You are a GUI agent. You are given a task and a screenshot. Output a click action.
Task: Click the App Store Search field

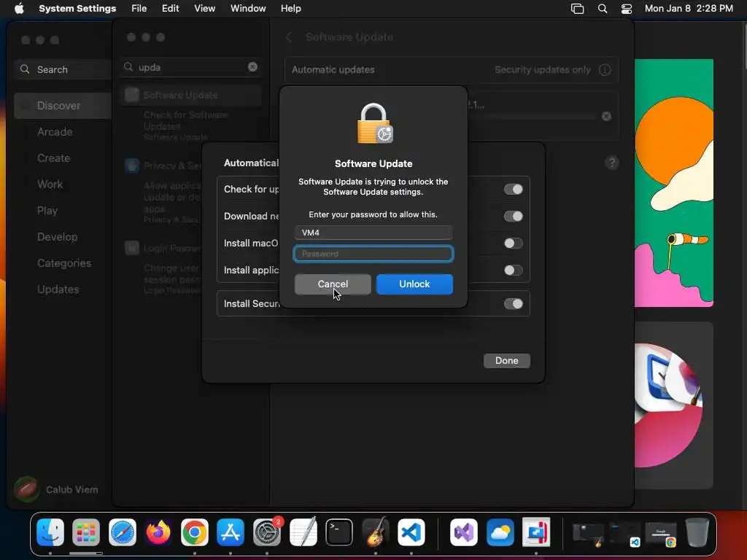coord(63,69)
